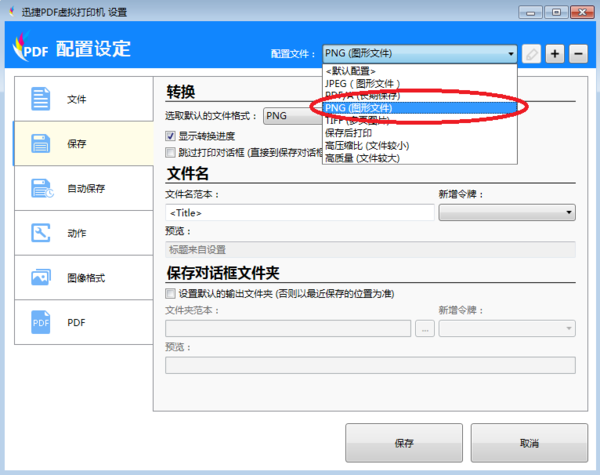The height and width of the screenshot is (475, 600).
Task: Open default file format PNG dropdown
Action: click(293, 116)
